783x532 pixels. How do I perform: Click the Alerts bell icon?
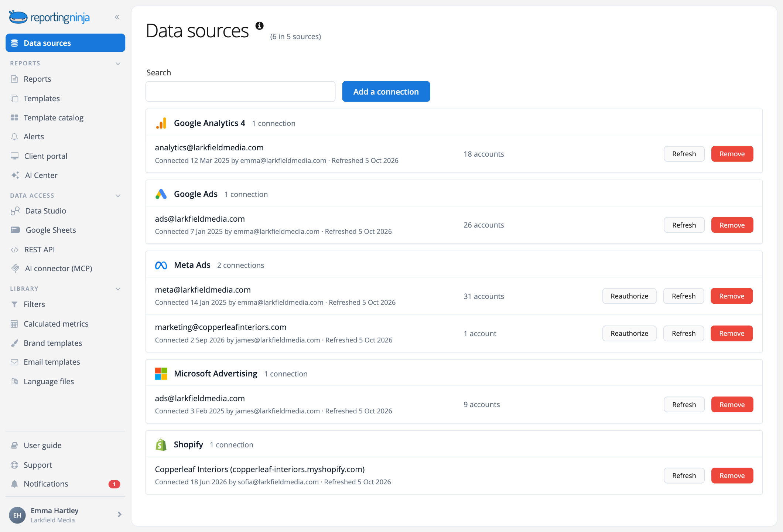(14, 137)
